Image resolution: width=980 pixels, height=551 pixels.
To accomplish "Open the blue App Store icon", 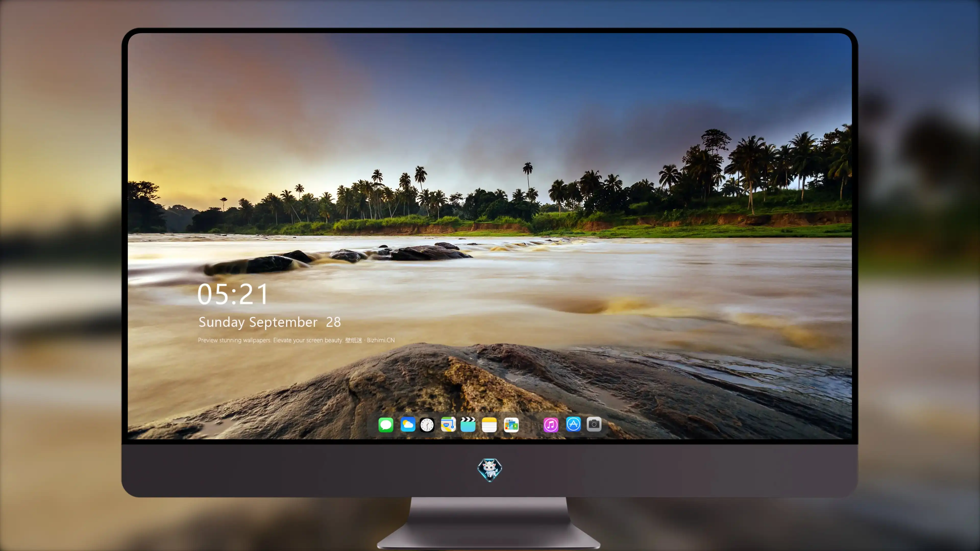I will coord(573,424).
